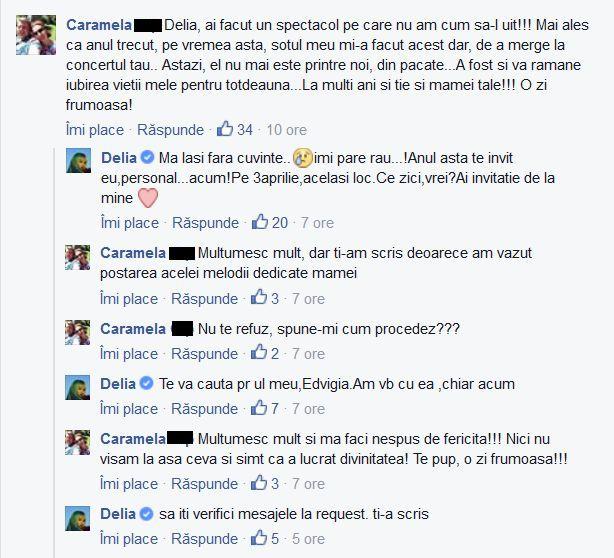This screenshot has width=614, height=558.
Task: Click 'Răspunde' under the top comment
Action: point(170,130)
